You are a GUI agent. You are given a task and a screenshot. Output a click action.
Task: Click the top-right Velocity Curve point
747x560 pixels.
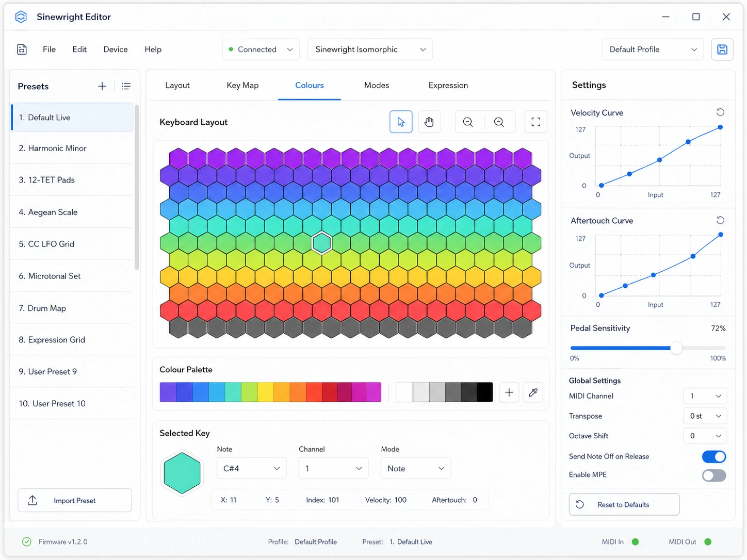(x=720, y=127)
